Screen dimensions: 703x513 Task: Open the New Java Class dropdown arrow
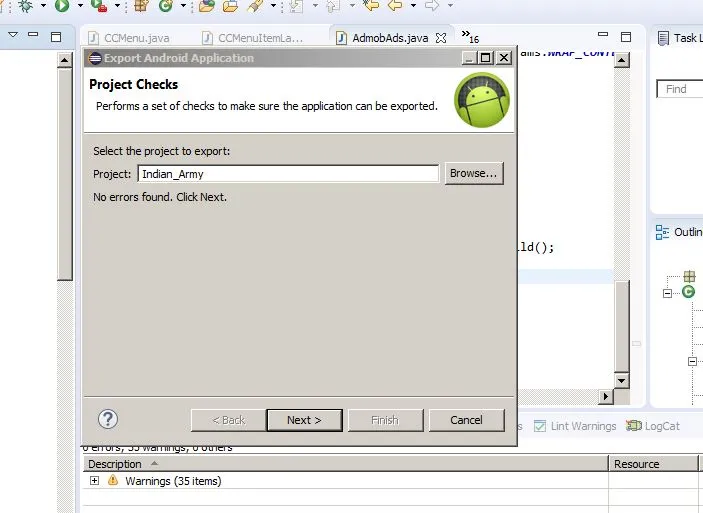[183, 5]
